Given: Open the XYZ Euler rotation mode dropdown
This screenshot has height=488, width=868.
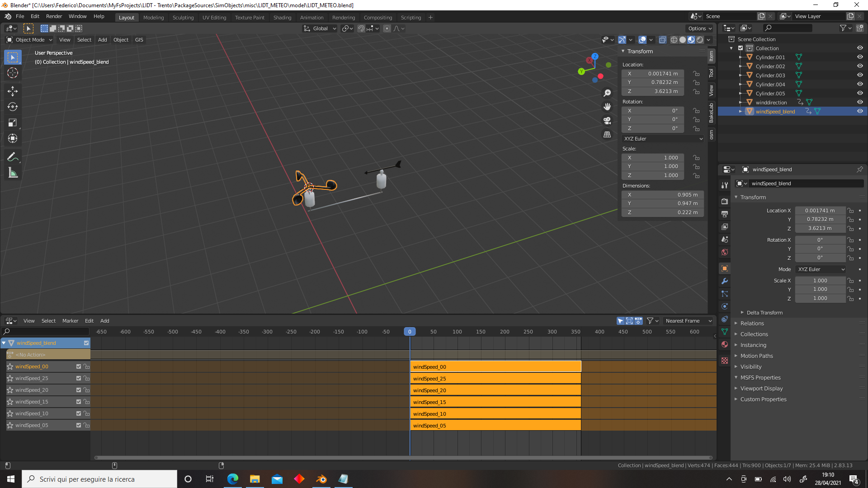Looking at the screenshot, I should [x=663, y=139].
